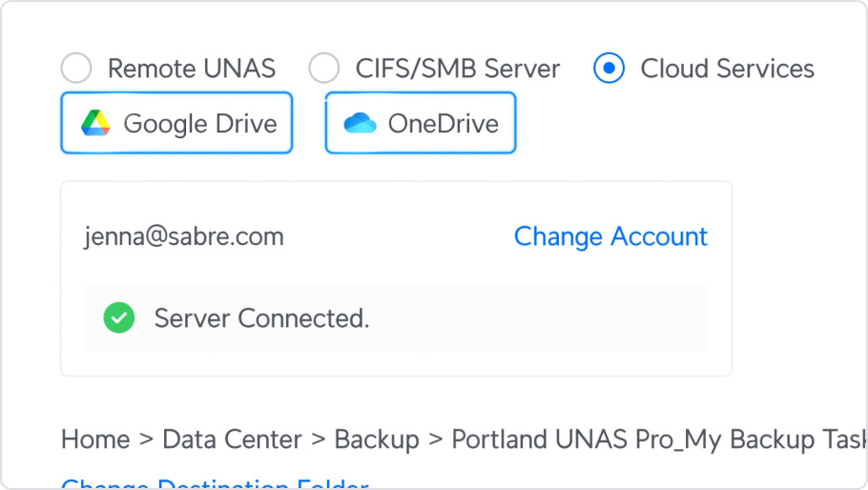
Task: Navigate to Data Center breadcrumb
Action: point(232,439)
